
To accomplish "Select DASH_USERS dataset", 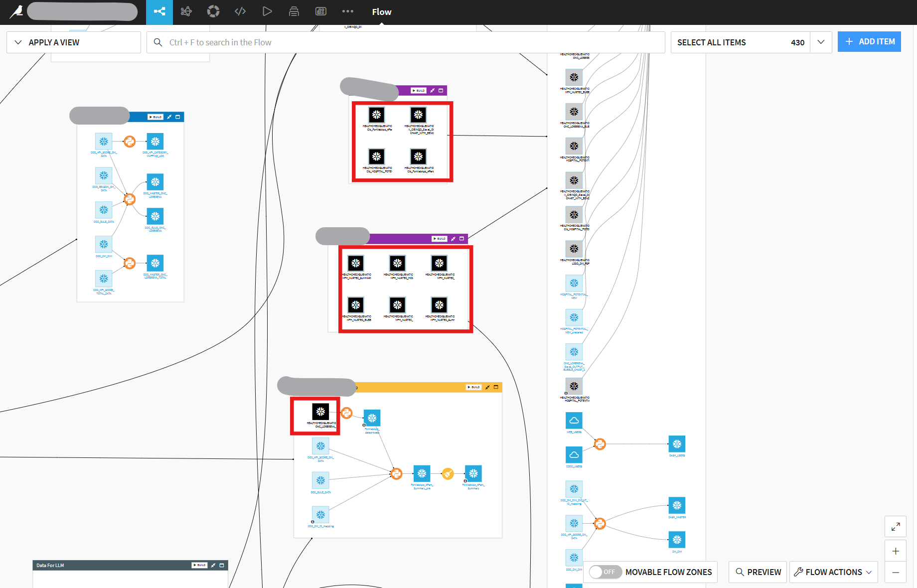I will coord(677,444).
